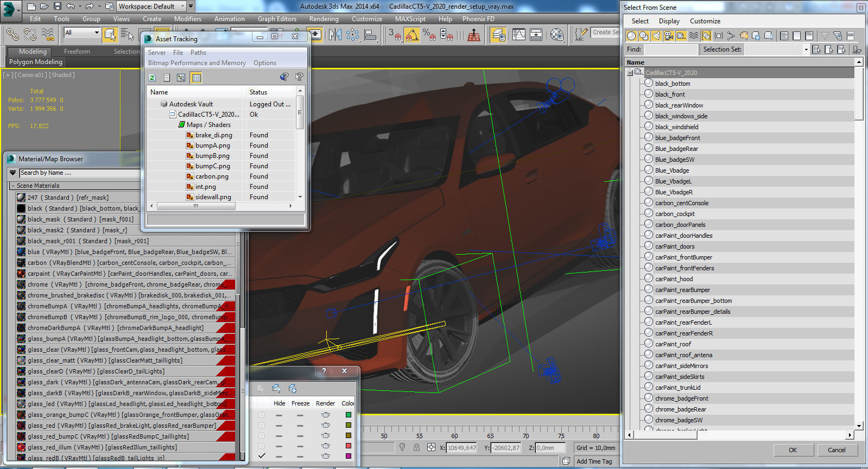Toggle the 3D Snaps icon

(x=395, y=35)
